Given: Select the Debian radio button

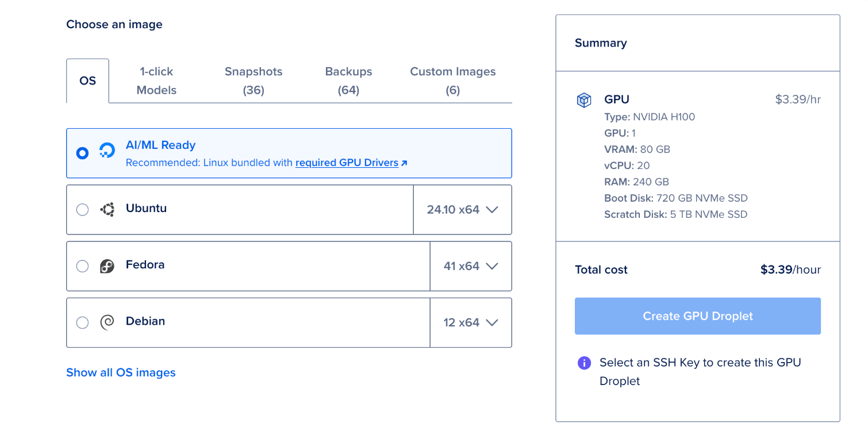Looking at the screenshot, I should click(x=82, y=322).
